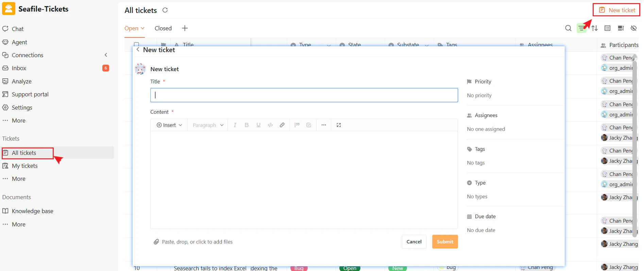Toggle italic formatting in editor toolbar

(235, 125)
